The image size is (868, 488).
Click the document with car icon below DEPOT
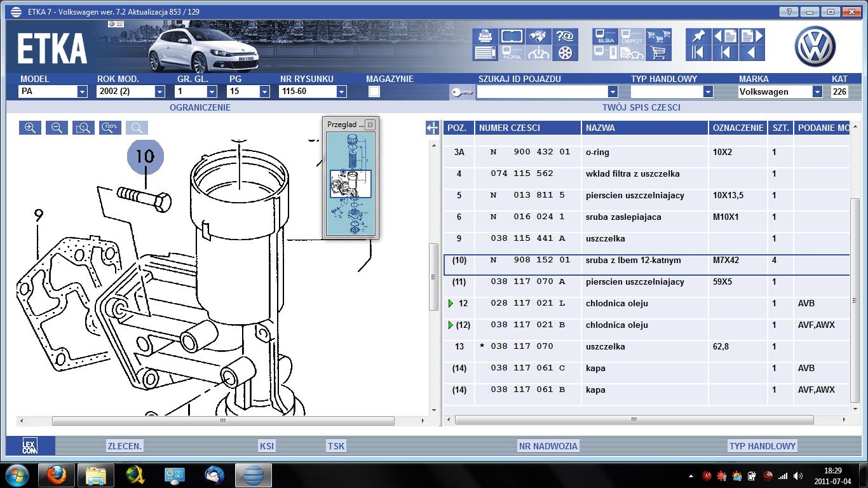pyautogui.click(x=632, y=53)
